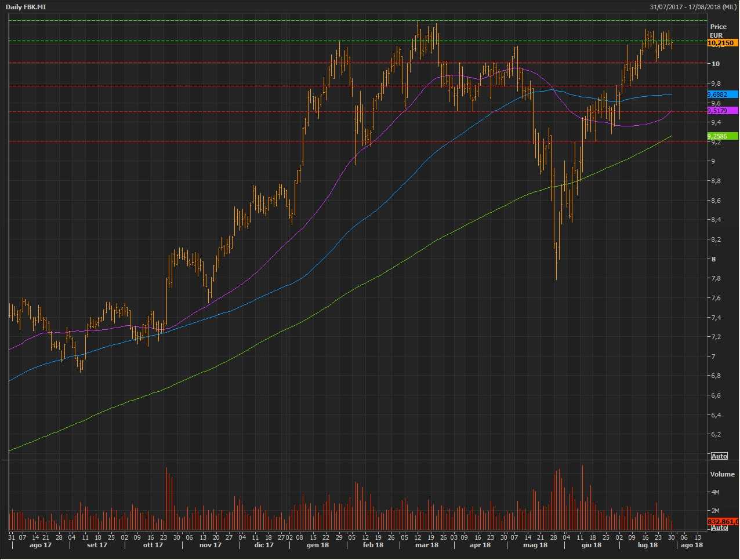Click the gen 18 month label
The image size is (740, 560).
(x=318, y=545)
